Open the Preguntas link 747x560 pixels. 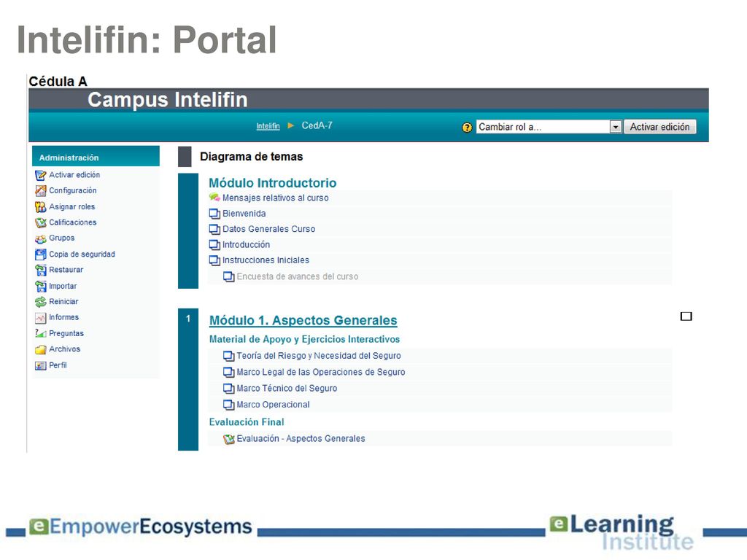(66, 333)
